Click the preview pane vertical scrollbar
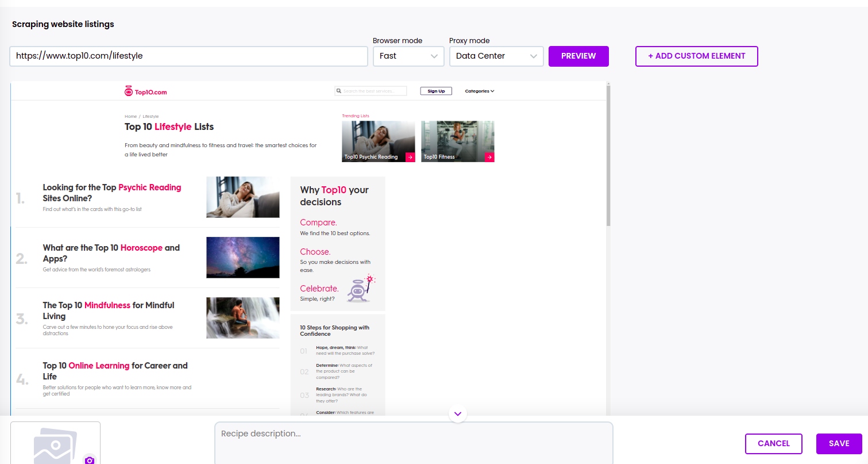This screenshot has width=868, height=464. tap(608, 155)
